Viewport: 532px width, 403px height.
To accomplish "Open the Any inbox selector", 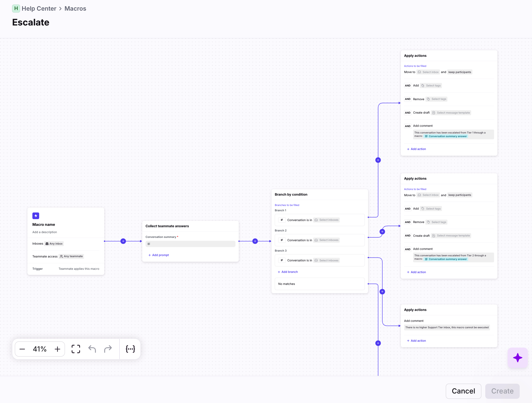I will (54, 244).
